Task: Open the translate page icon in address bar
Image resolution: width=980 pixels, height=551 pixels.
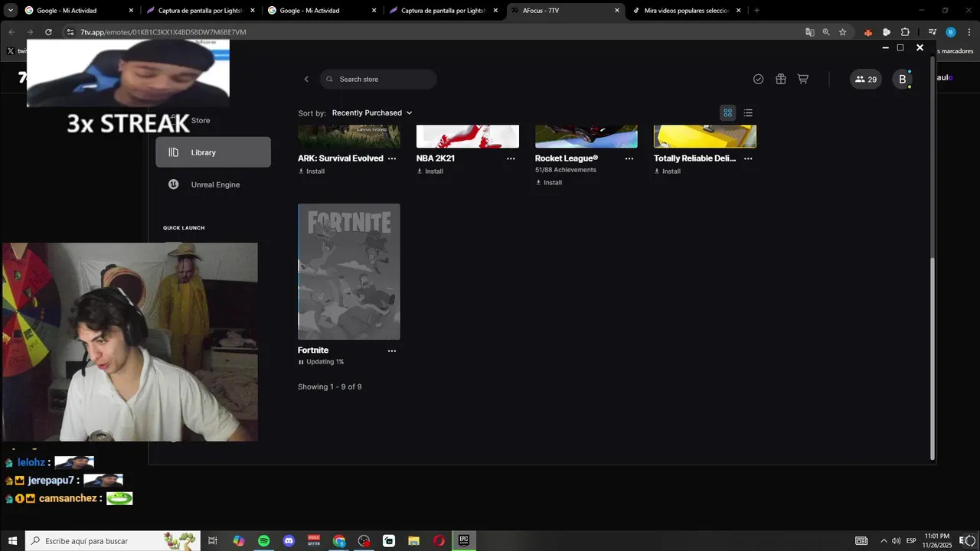Action: point(810,32)
